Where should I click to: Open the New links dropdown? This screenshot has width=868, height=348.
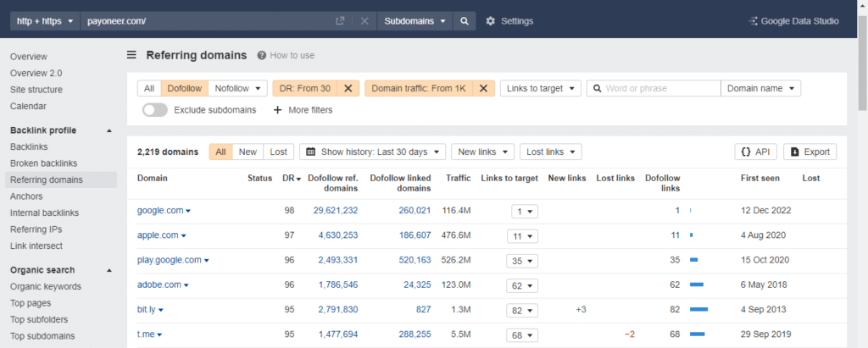[482, 152]
